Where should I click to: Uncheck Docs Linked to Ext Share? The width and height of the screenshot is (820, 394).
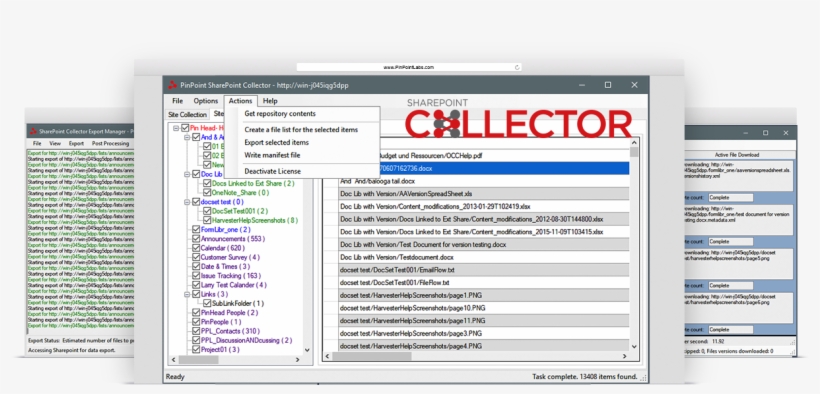(207, 184)
